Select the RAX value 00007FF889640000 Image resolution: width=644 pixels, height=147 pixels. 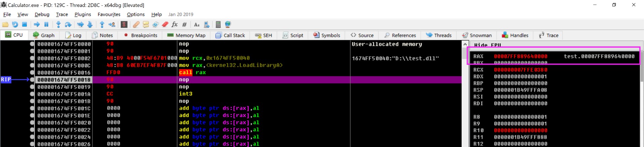coord(521,57)
